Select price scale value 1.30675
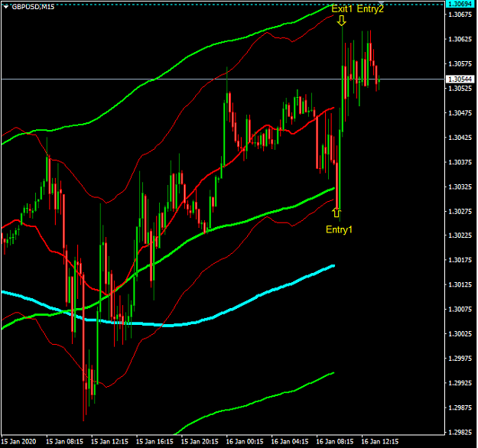 (460, 15)
